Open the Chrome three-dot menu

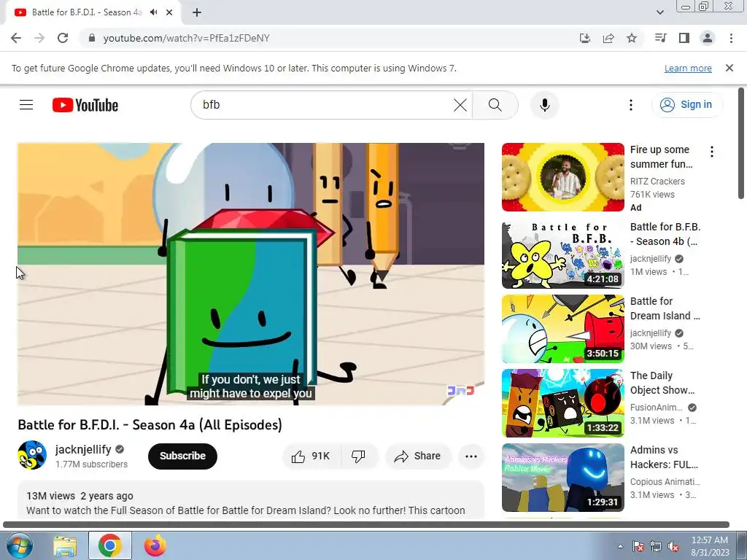(731, 38)
